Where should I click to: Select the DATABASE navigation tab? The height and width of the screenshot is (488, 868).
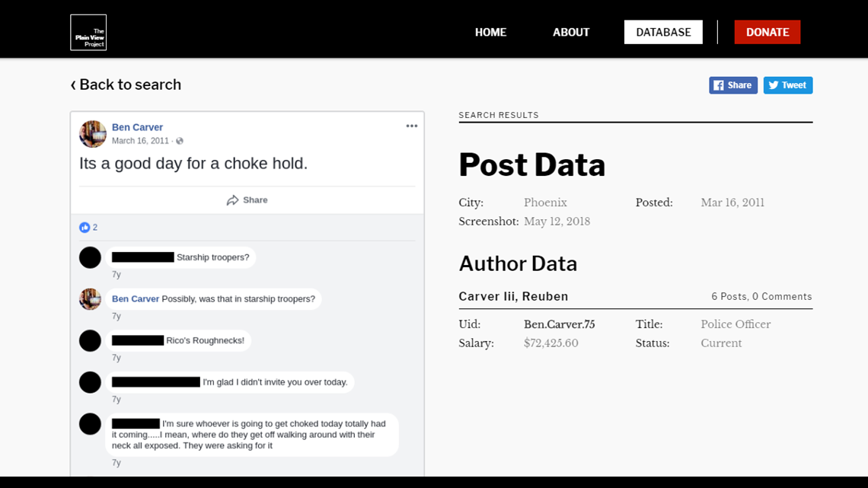click(x=663, y=32)
